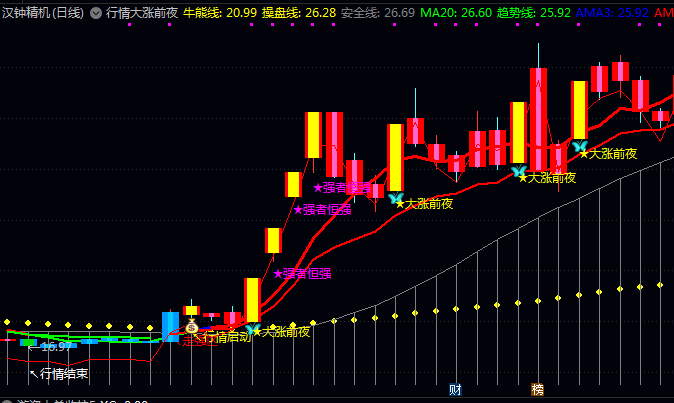Click the middle 强者恒强 signal label
Image resolution: width=674 pixels, height=403 pixels.
(x=322, y=210)
